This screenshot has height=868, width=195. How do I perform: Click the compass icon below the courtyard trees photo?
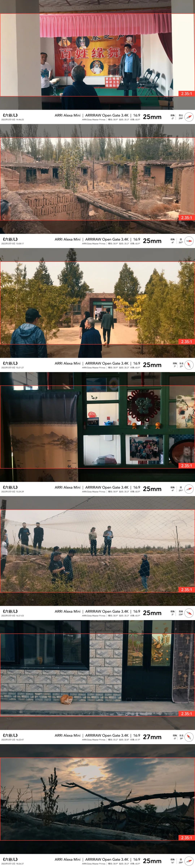[189, 365]
